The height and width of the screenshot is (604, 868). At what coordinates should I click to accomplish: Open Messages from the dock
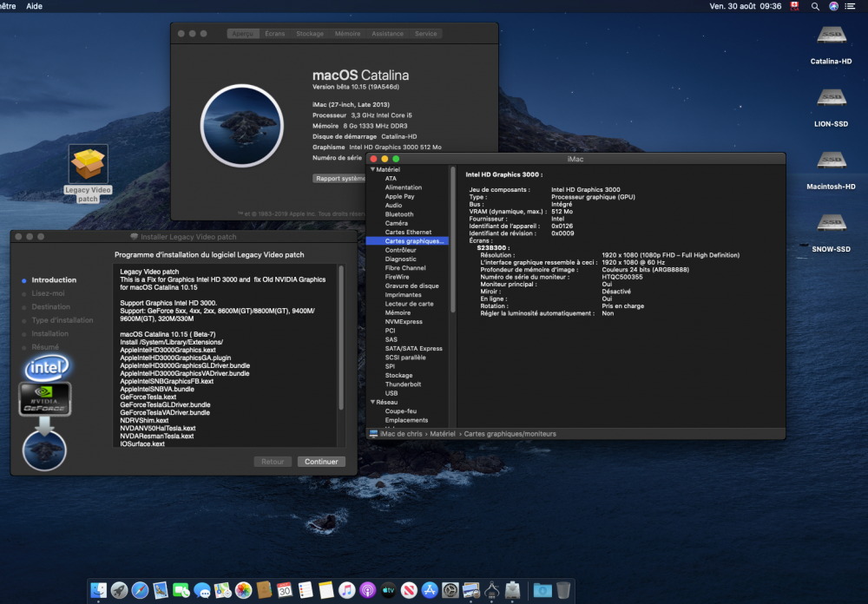(202, 590)
